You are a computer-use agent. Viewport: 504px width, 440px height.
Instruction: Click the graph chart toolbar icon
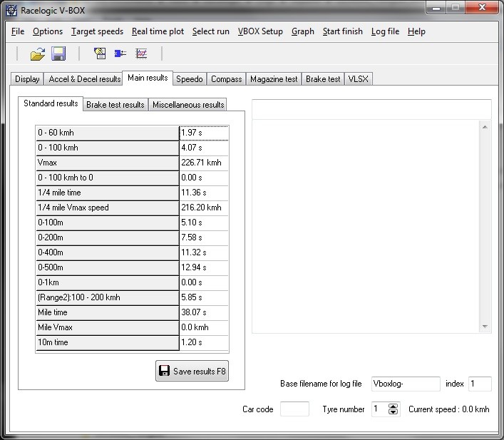point(141,53)
